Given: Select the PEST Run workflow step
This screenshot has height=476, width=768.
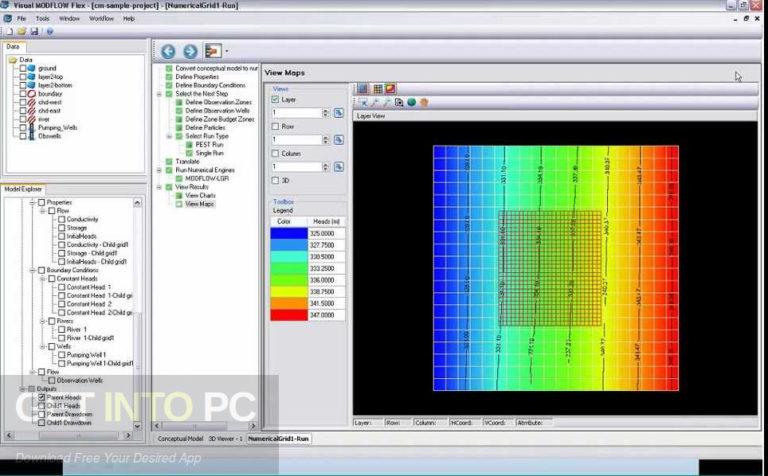Looking at the screenshot, I should click(209, 144).
